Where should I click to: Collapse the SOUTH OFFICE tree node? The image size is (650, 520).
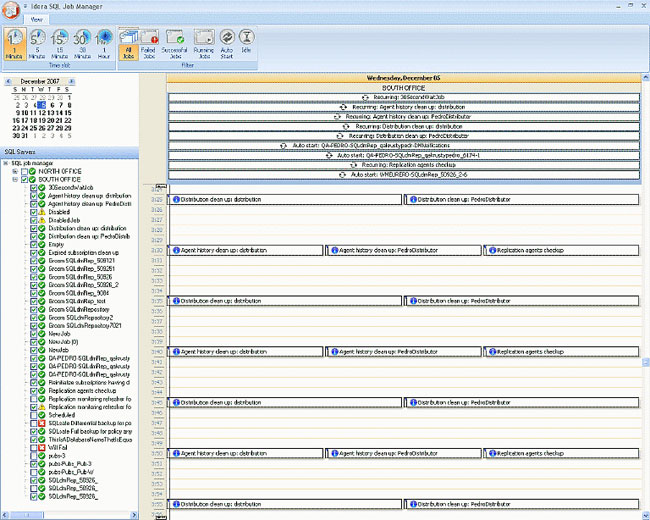point(15,180)
